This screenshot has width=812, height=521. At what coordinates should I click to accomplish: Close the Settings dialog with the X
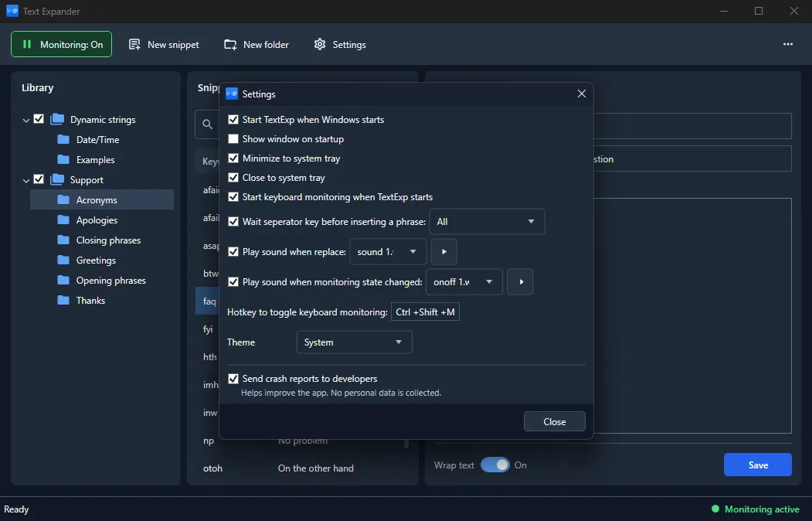click(582, 94)
